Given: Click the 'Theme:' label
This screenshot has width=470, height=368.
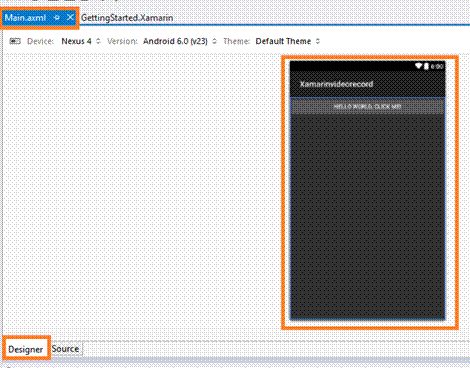Looking at the screenshot, I should coord(236,41).
